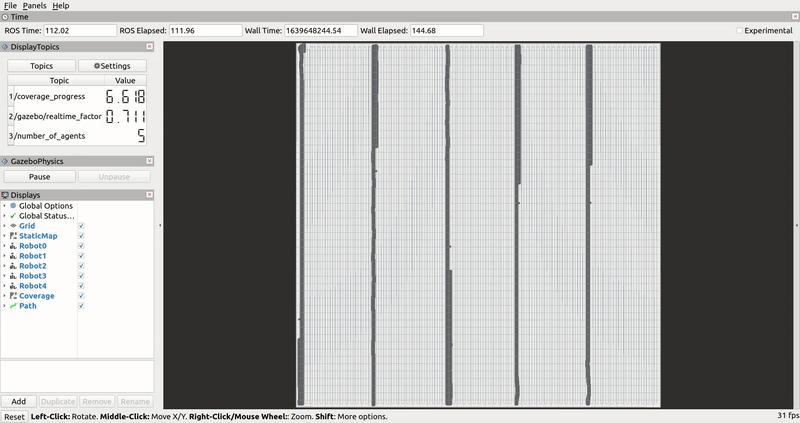Expand the Robot4 display item
This screenshot has width=800, height=423.
pos(5,286)
